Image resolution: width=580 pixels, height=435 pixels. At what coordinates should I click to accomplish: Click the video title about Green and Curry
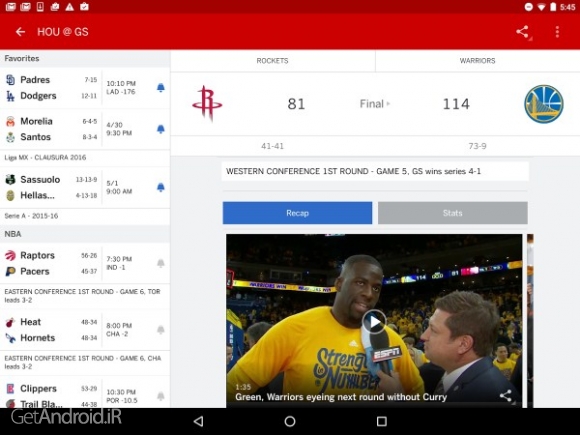pos(341,397)
